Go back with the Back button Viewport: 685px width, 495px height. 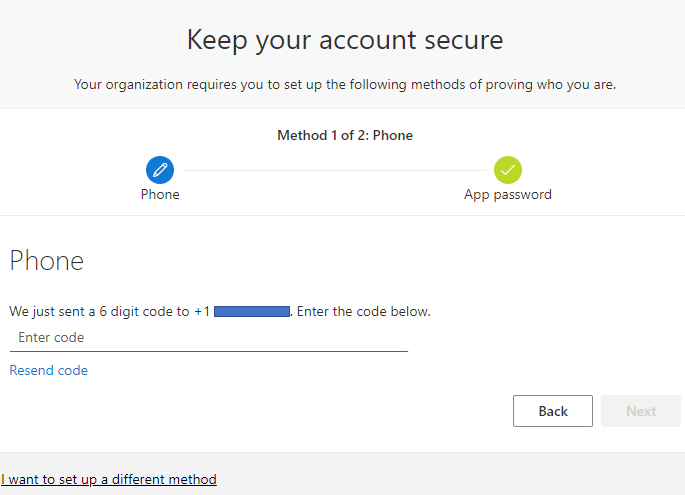[552, 411]
